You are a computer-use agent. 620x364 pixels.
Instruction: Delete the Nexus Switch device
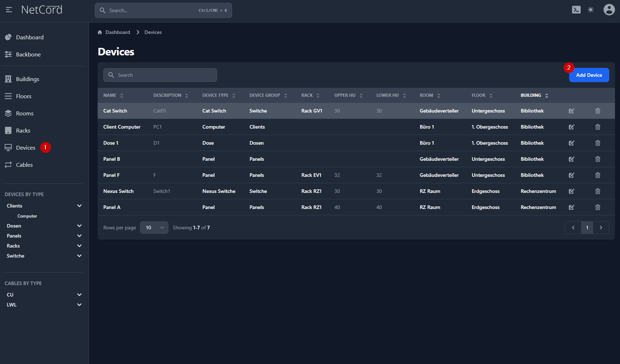pyautogui.click(x=597, y=191)
